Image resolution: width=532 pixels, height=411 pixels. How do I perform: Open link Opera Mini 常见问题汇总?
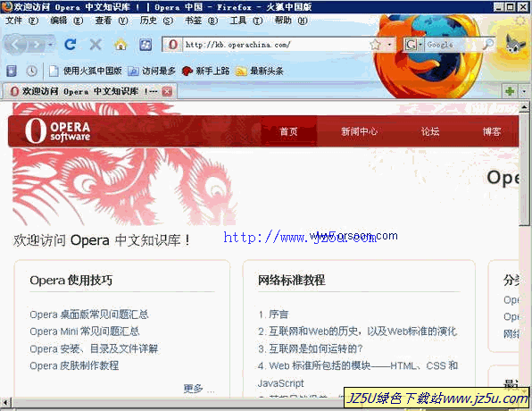pos(85,331)
